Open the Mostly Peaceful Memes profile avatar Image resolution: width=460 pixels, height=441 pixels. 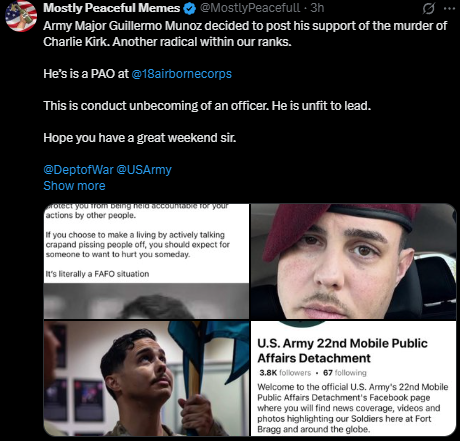point(21,16)
